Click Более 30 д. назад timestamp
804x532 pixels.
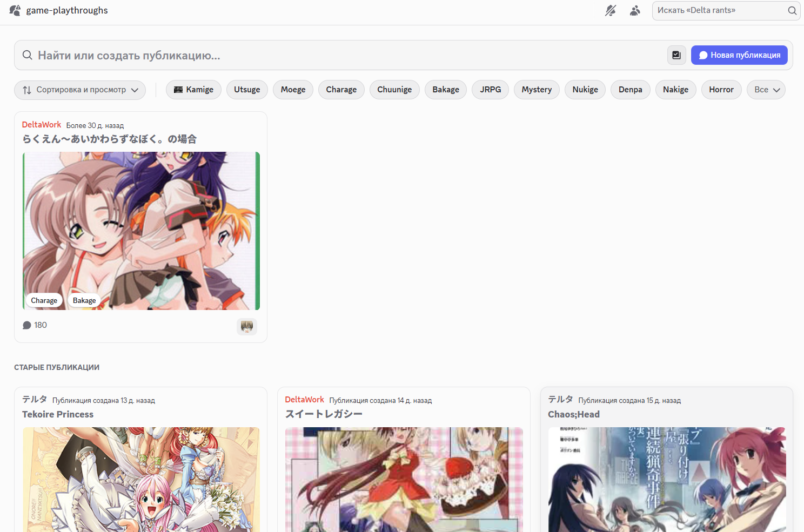[x=95, y=125]
